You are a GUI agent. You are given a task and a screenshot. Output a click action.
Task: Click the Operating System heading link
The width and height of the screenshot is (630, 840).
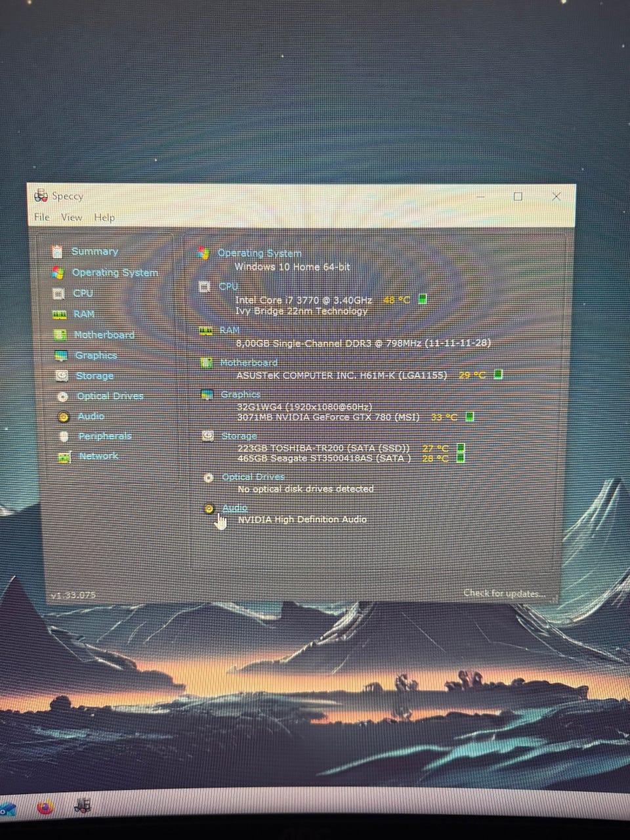[259, 253]
